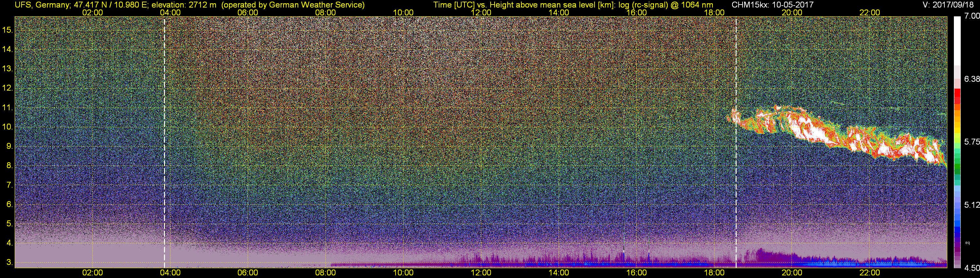The height and width of the screenshot is (278, 980).
Task: Click the '7.' height axis label
Action: [9, 185]
